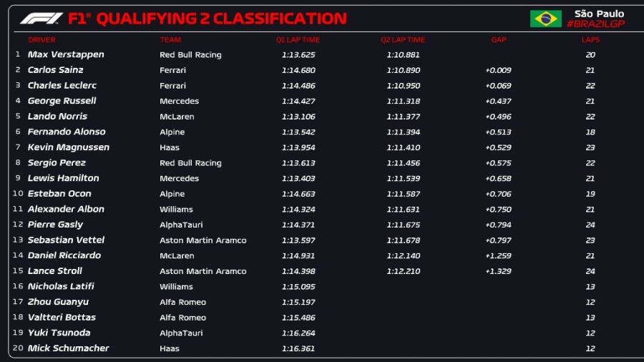Image resolution: width=644 pixels, height=362 pixels.
Task: Click the #BRAZILGP hashtag
Action: coord(595,24)
